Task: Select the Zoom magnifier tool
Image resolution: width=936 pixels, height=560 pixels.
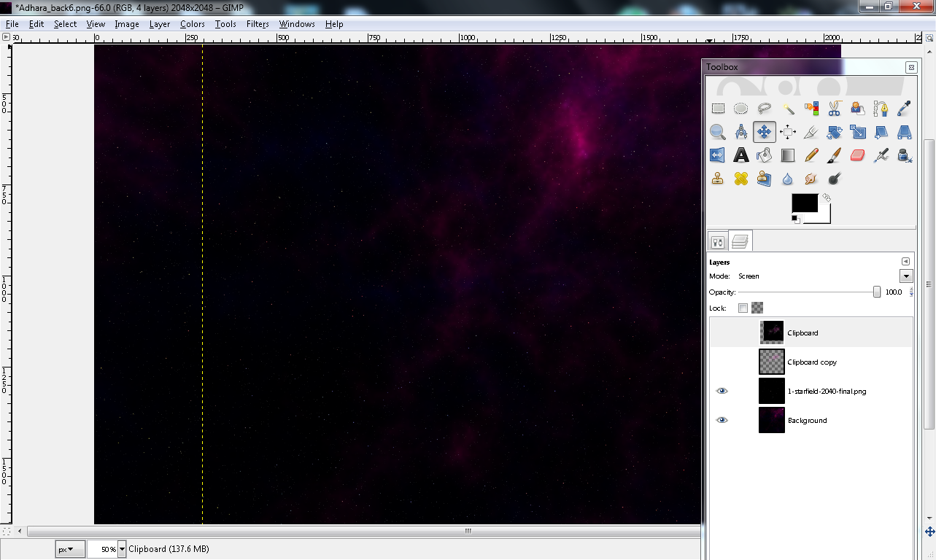Action: pos(718,132)
